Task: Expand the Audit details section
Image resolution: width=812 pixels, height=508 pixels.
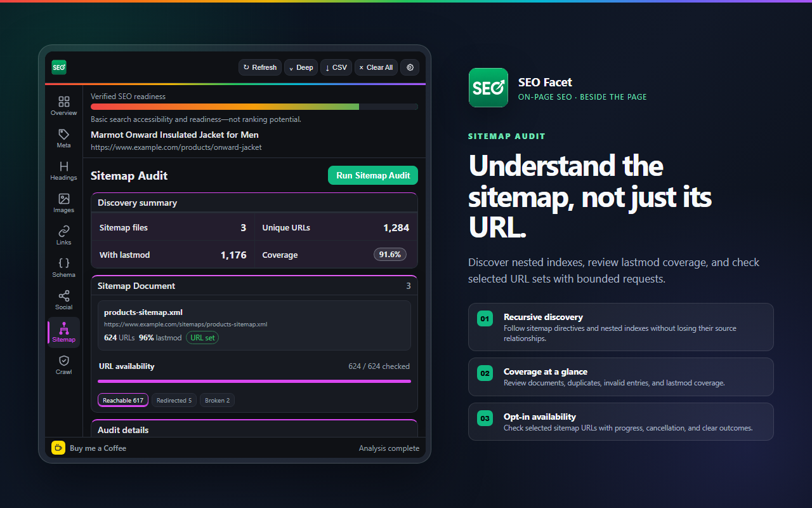Action: [x=254, y=430]
